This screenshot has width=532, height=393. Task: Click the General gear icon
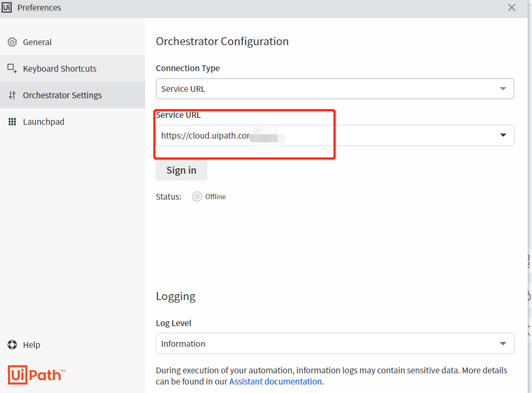tap(12, 42)
